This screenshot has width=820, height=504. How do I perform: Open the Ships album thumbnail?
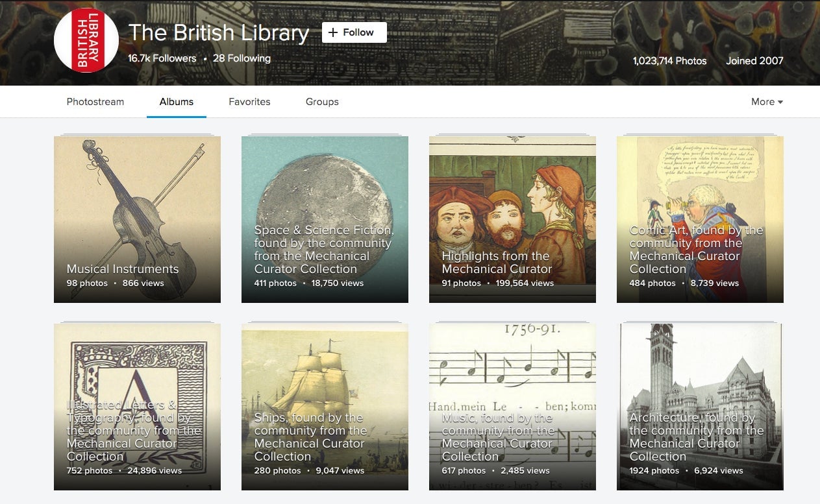pyautogui.click(x=325, y=407)
